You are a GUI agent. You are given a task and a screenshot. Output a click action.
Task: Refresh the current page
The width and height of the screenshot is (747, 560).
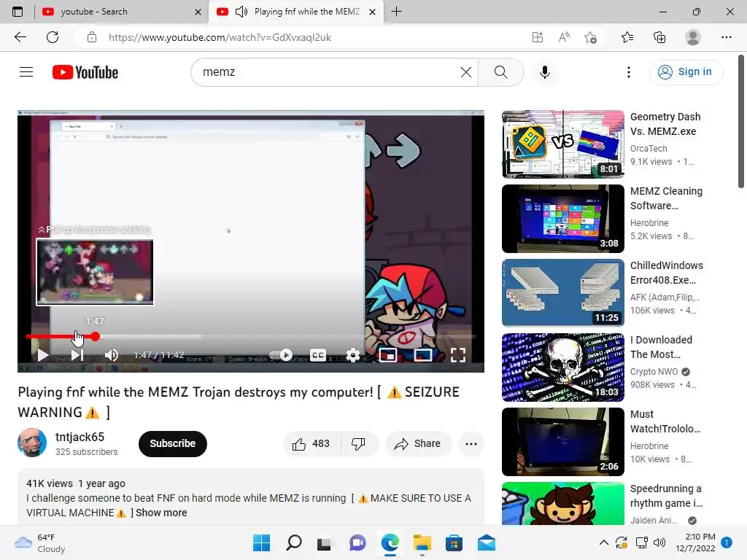[53, 37]
